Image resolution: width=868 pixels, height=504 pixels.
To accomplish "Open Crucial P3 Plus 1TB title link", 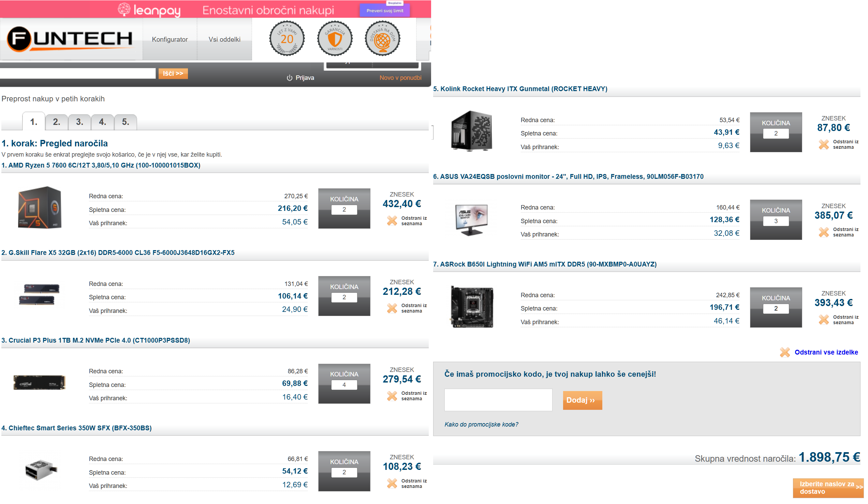I will pyautogui.click(x=96, y=341).
